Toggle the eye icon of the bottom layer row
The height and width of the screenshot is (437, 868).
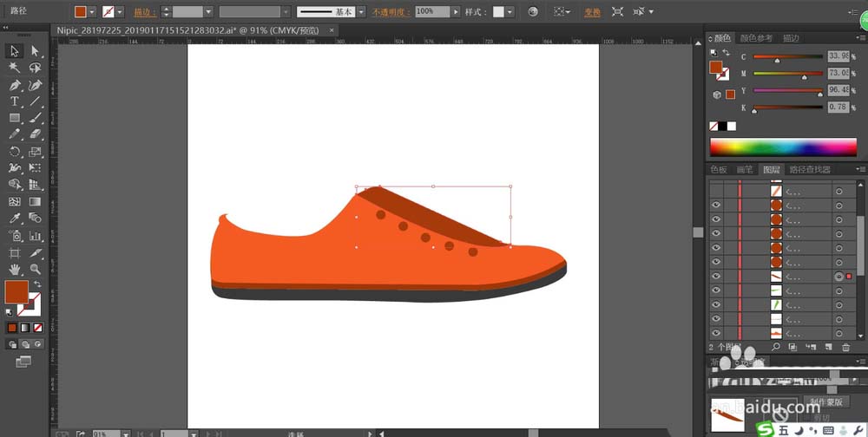(x=716, y=333)
